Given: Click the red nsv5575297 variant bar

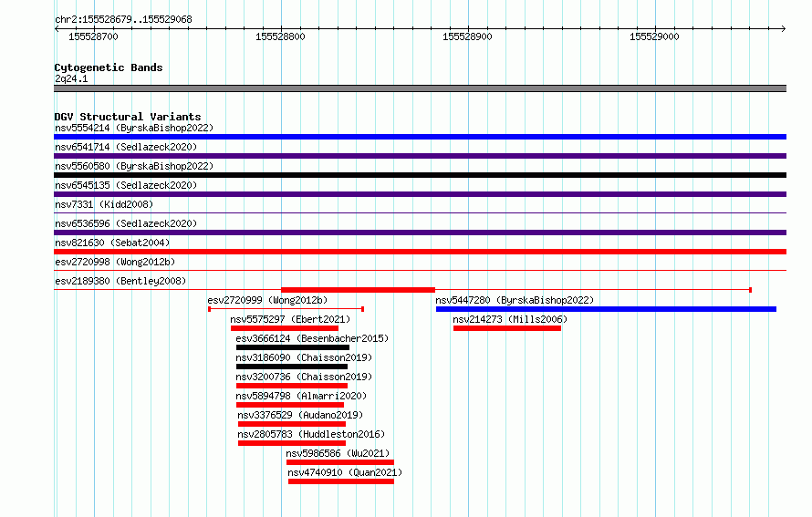Looking at the screenshot, I should 285,328.
